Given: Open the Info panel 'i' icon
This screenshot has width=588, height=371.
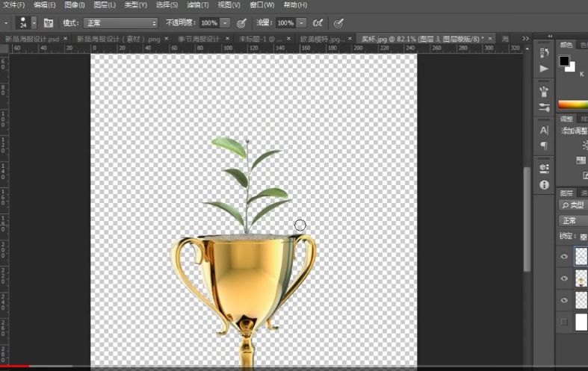Looking at the screenshot, I should click(x=544, y=184).
